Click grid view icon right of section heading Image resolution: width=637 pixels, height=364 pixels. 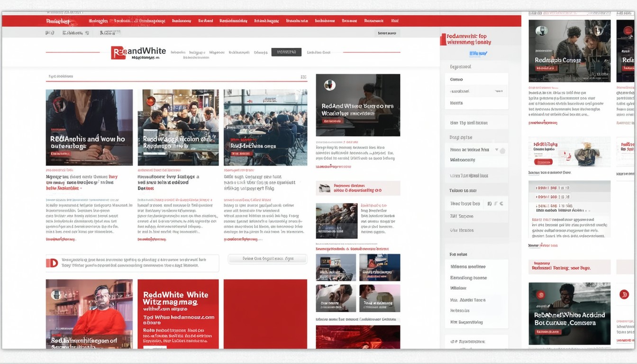pos(303,77)
